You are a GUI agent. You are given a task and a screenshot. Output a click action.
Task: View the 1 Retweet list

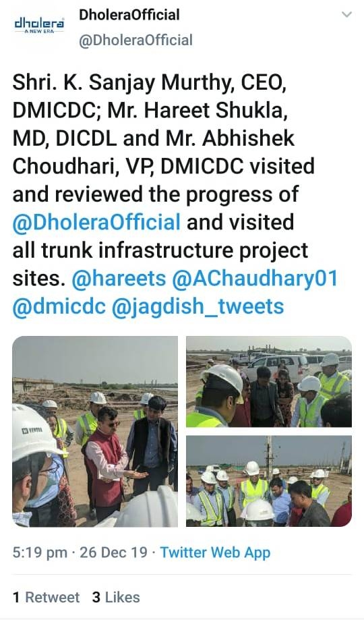tap(46, 597)
